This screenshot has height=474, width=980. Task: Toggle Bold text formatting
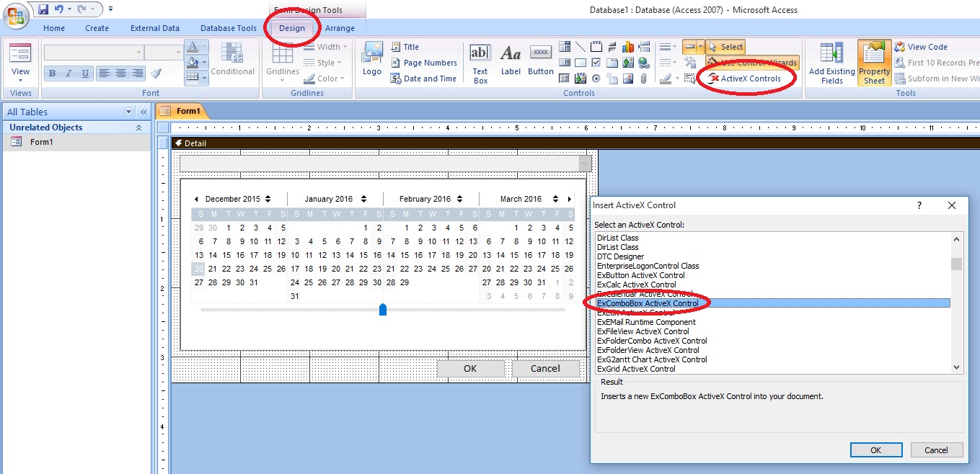(52, 73)
